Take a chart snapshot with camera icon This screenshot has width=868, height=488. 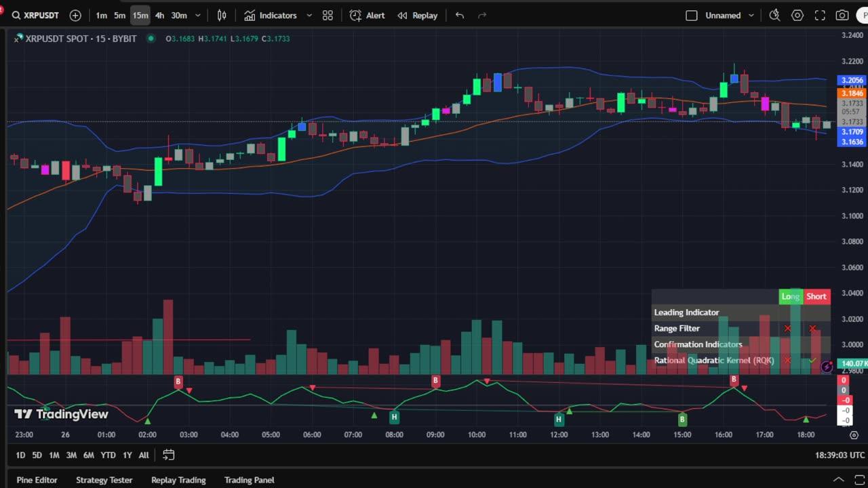(842, 15)
